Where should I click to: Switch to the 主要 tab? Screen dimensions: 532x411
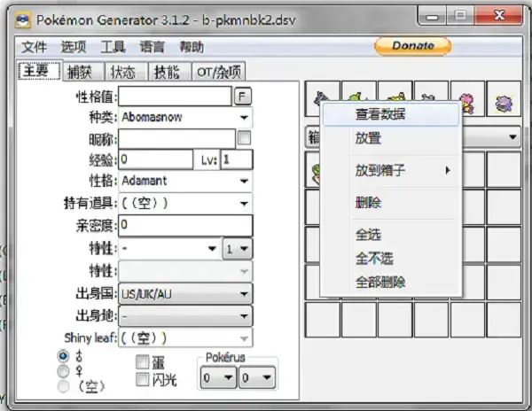(x=39, y=71)
